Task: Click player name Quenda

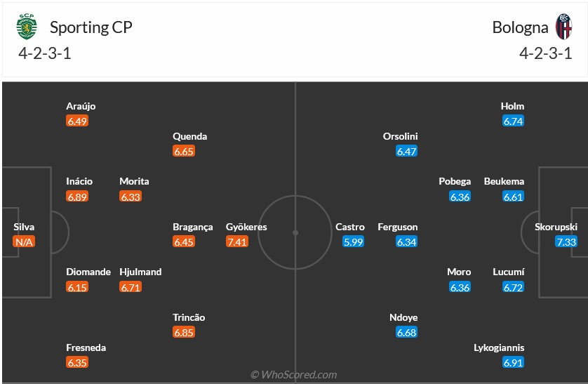Action: (x=189, y=136)
